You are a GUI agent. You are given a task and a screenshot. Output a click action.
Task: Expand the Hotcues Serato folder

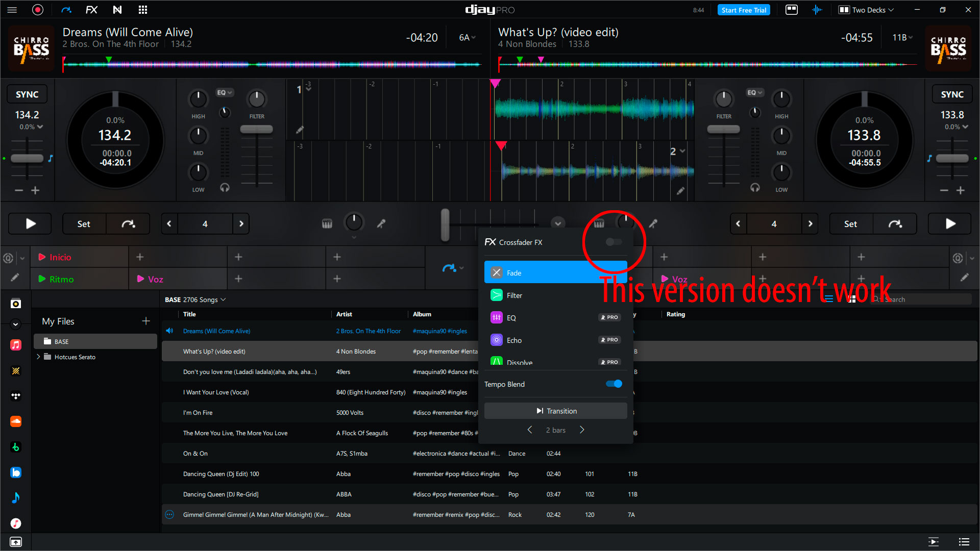(38, 357)
